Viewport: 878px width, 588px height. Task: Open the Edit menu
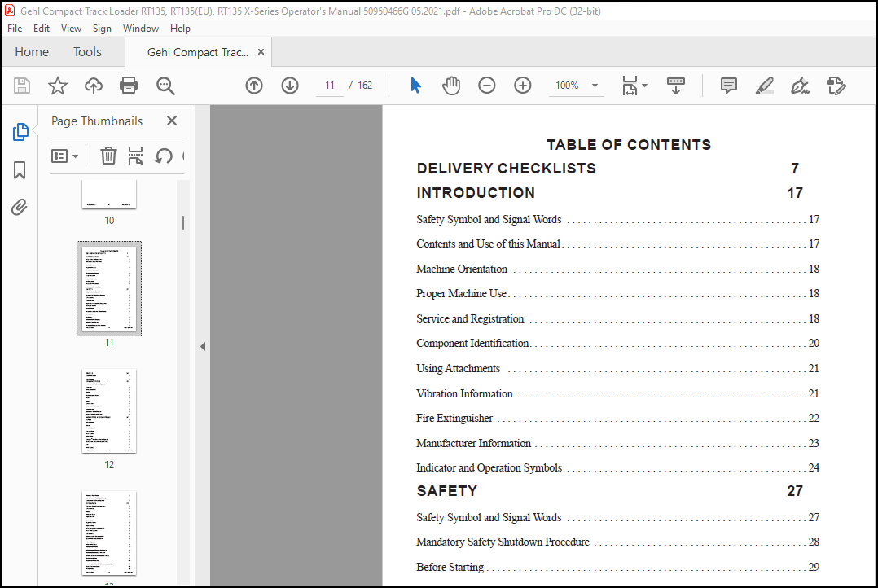42,28
